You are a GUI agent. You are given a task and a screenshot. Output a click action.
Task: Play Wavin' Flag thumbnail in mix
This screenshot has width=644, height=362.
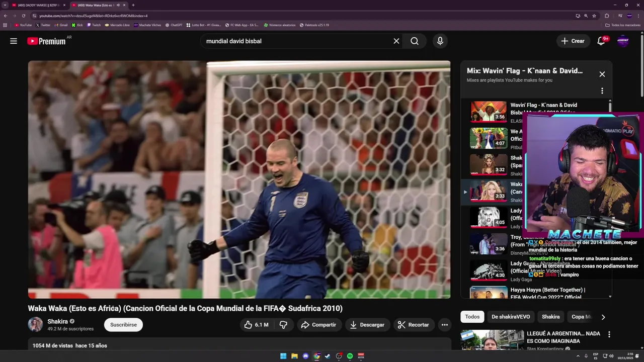pos(489,112)
